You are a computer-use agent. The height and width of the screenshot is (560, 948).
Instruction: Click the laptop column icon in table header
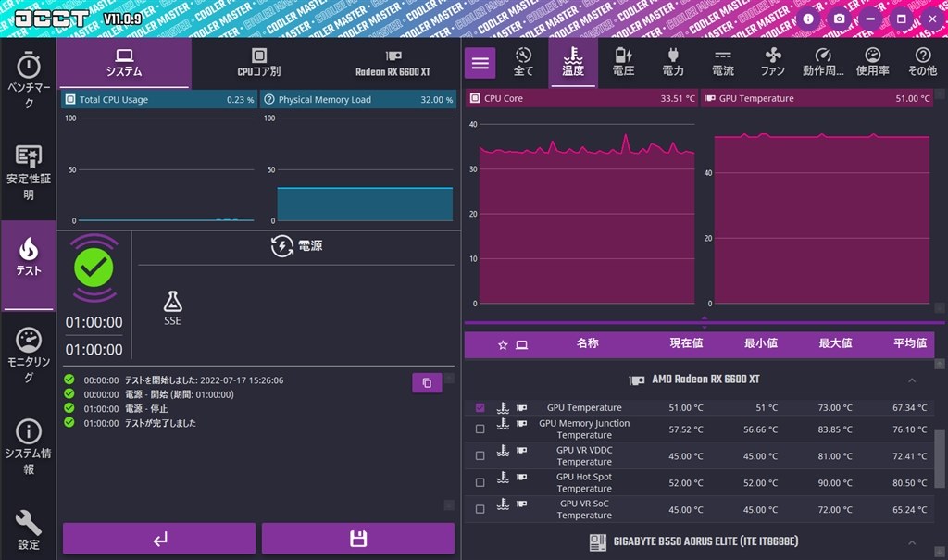pyautogui.click(x=522, y=344)
